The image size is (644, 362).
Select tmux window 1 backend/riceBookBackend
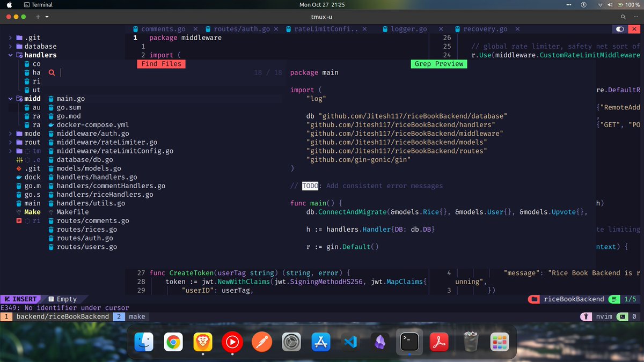56,316
